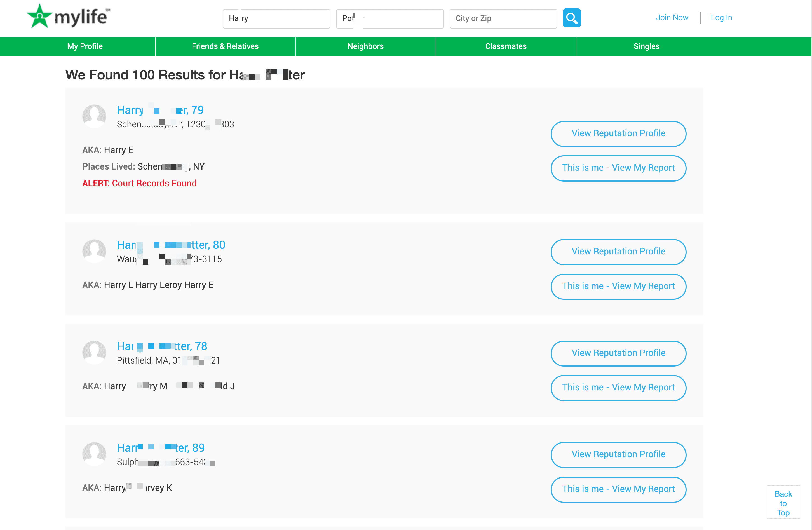Viewport: 812px width, 530px height.
Task: Open Friends & Relatives tab
Action: tap(225, 46)
